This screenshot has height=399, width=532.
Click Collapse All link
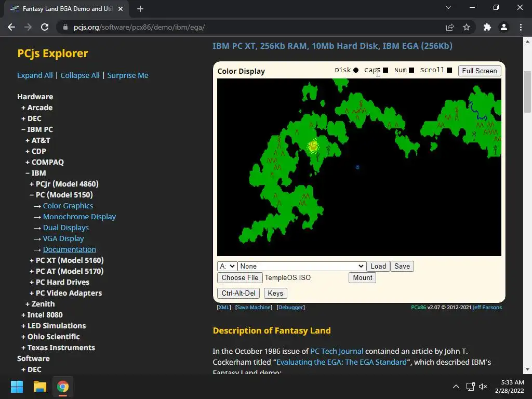click(80, 75)
